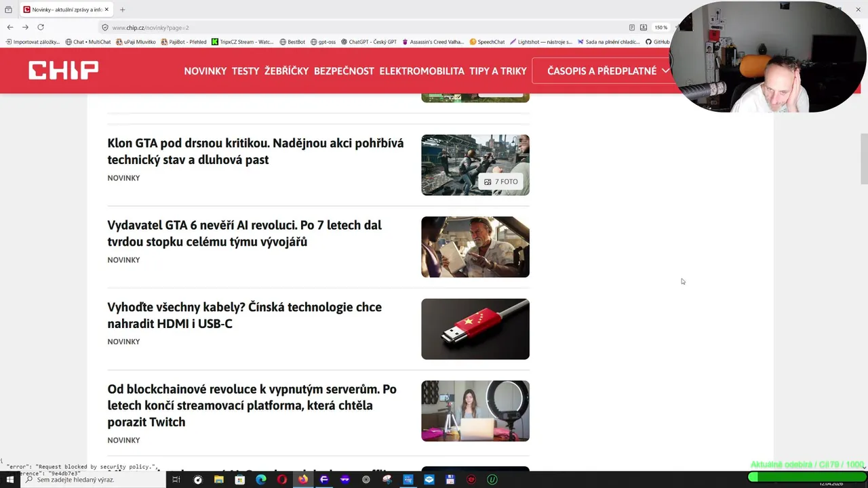This screenshot has height=488, width=868.
Task: Click streaming platform article thumbnail
Action: coord(475,411)
